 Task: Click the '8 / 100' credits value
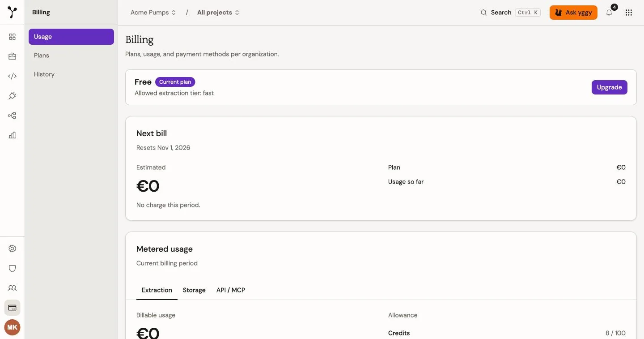(x=615, y=333)
